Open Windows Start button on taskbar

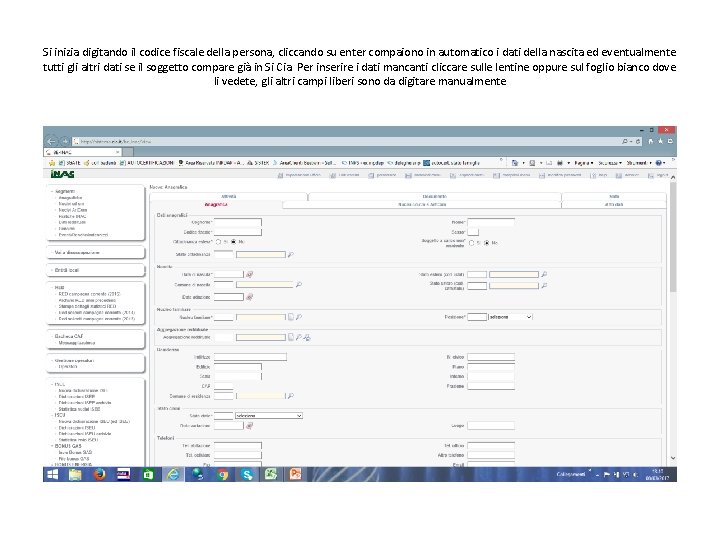pos(53,474)
